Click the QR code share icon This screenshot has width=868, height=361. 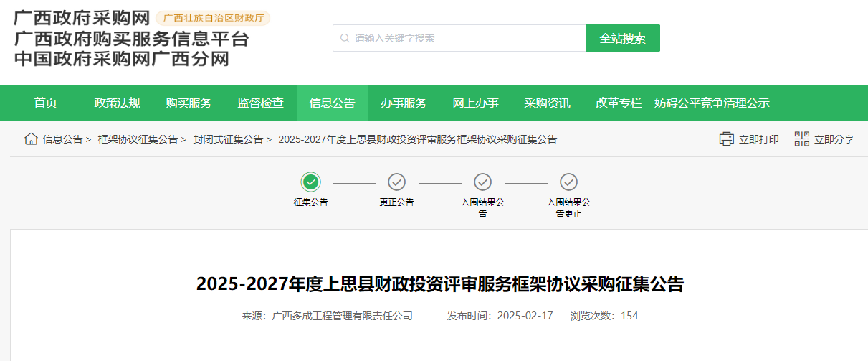pos(801,139)
